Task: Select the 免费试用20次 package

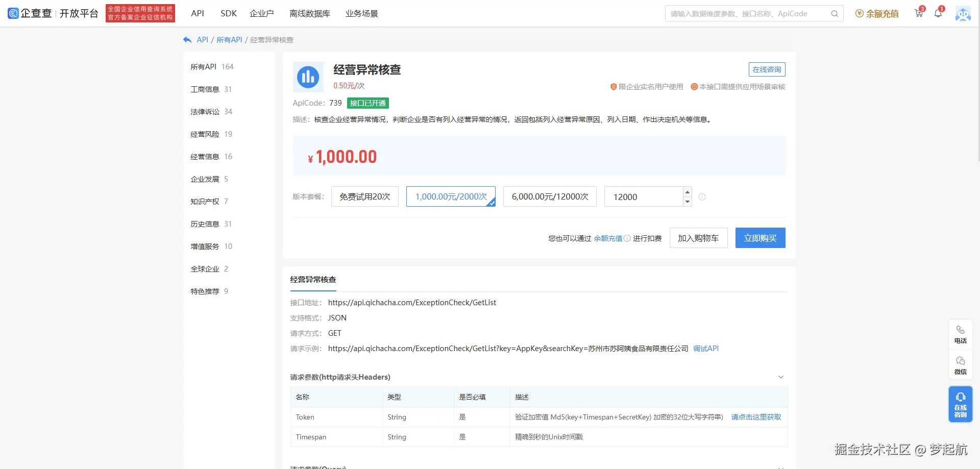Action: pyautogui.click(x=365, y=196)
